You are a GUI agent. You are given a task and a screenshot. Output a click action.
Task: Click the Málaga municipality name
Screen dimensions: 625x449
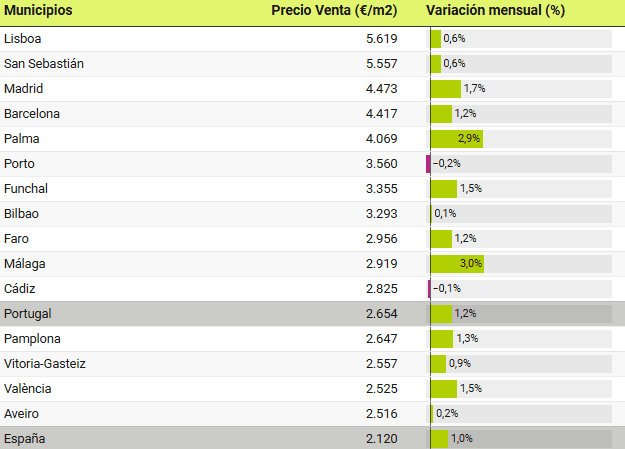click(x=25, y=263)
